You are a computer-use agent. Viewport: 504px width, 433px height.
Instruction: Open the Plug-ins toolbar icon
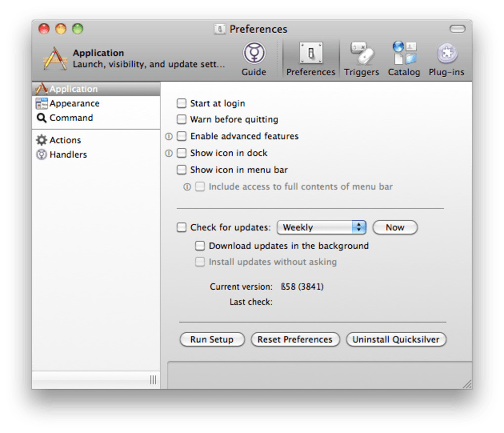click(447, 58)
